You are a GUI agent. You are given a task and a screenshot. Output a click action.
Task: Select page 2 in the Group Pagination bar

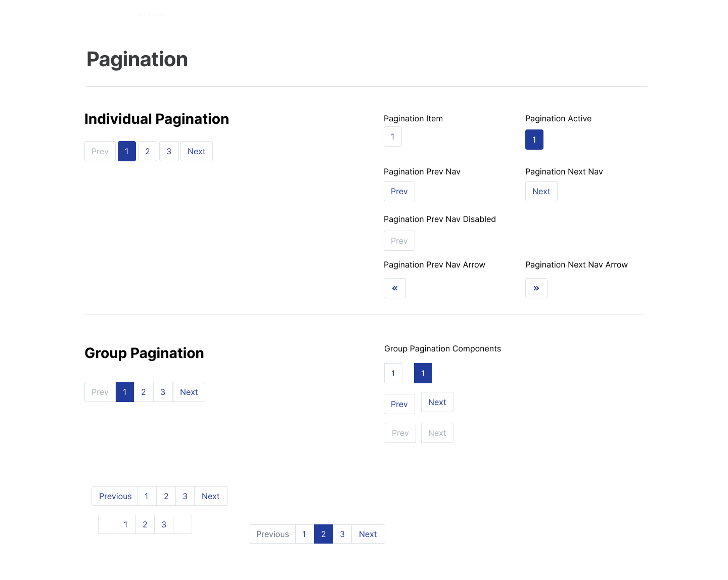[144, 392]
